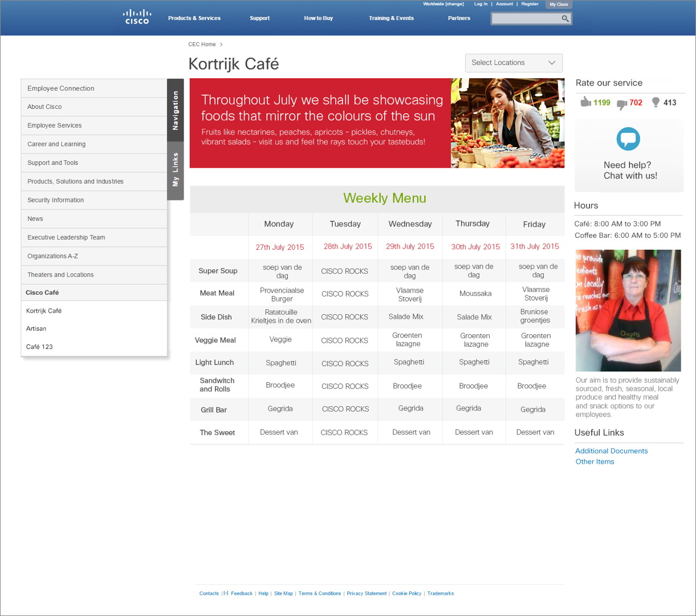The height and width of the screenshot is (616, 696).
Task: Click the Worldwide [change] link
Action: pos(443,4)
